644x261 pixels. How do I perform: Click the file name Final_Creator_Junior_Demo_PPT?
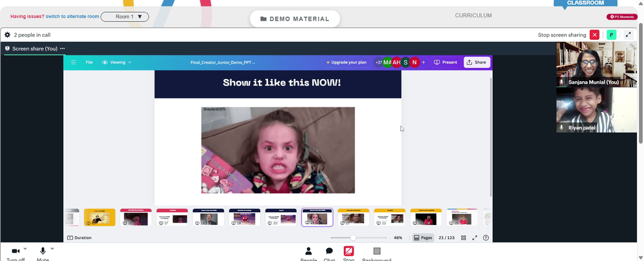click(x=223, y=63)
